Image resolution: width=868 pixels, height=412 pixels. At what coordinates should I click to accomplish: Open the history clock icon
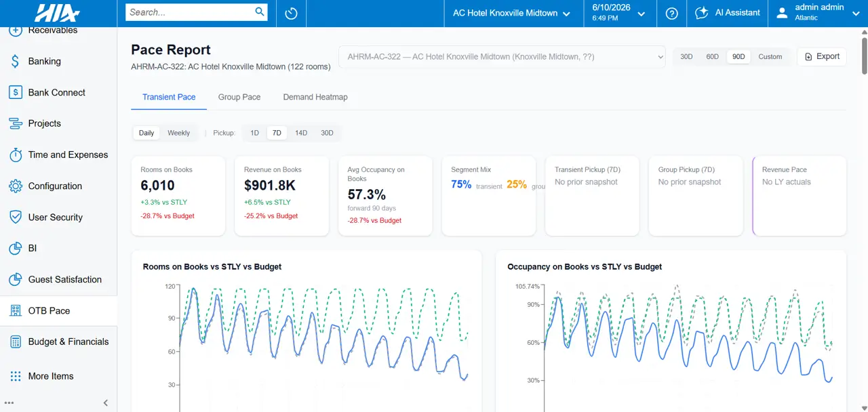point(292,14)
